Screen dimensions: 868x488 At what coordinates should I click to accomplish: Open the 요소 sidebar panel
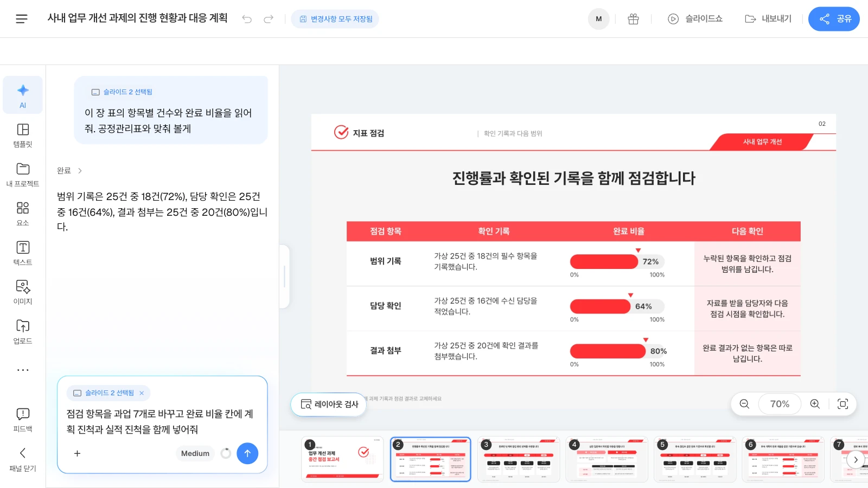23,214
